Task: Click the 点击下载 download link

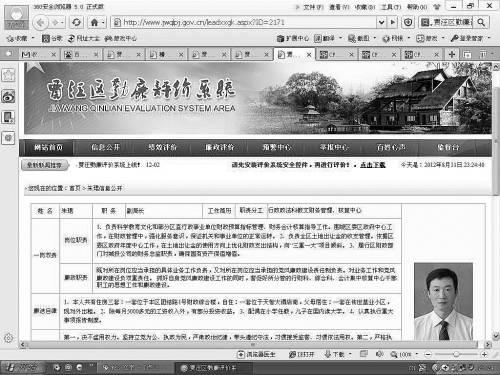Action: point(373,165)
